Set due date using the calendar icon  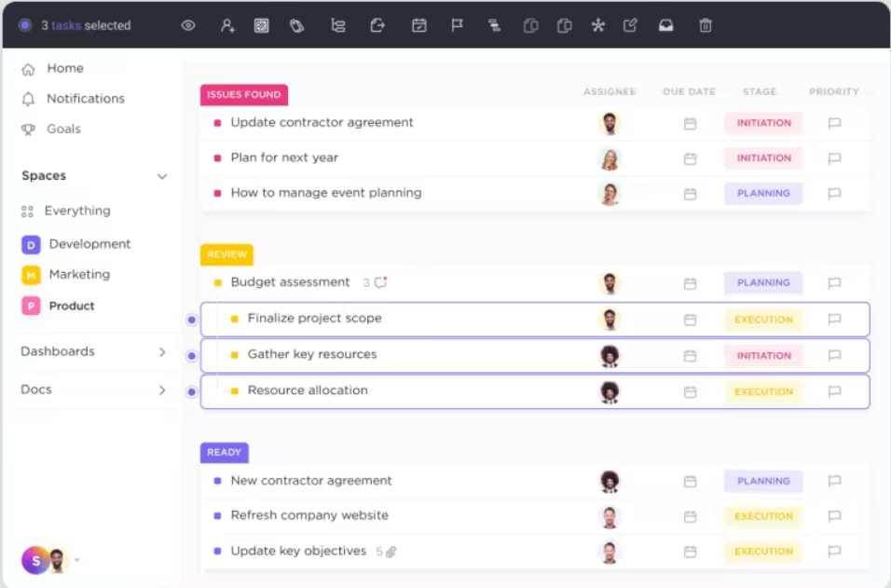418,25
